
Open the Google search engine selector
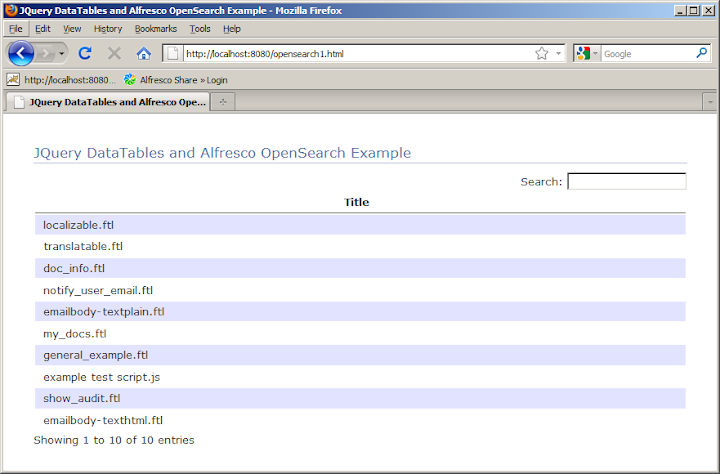coord(587,54)
